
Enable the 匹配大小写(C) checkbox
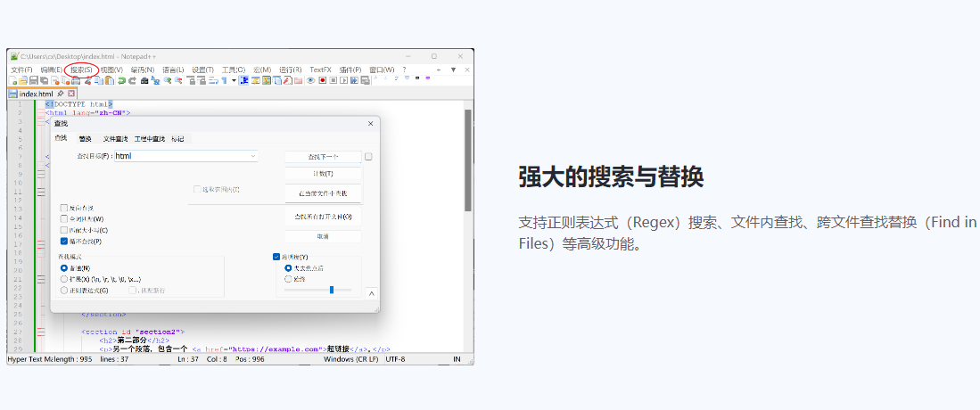pos(64,230)
